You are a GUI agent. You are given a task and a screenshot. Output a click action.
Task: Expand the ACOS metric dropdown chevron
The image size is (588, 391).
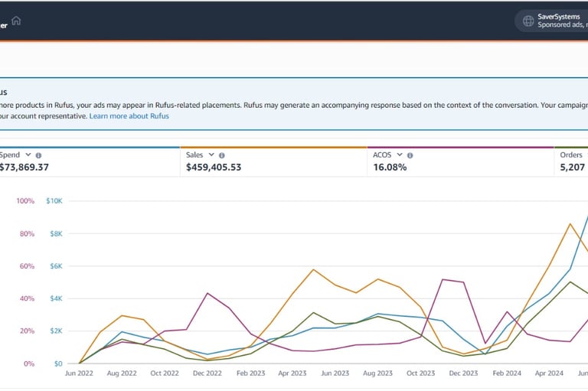tap(400, 155)
